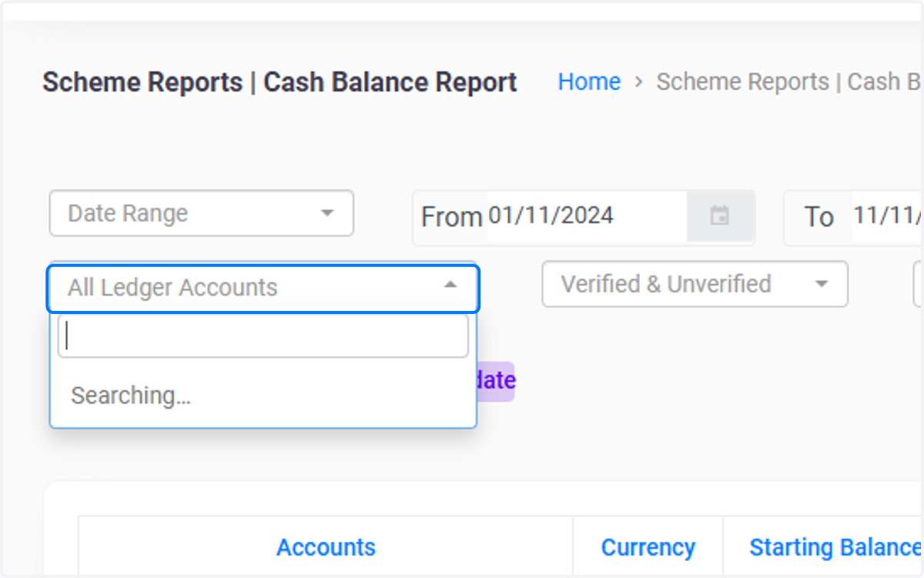This screenshot has width=924, height=578.
Task: Click the From label
Action: (451, 217)
